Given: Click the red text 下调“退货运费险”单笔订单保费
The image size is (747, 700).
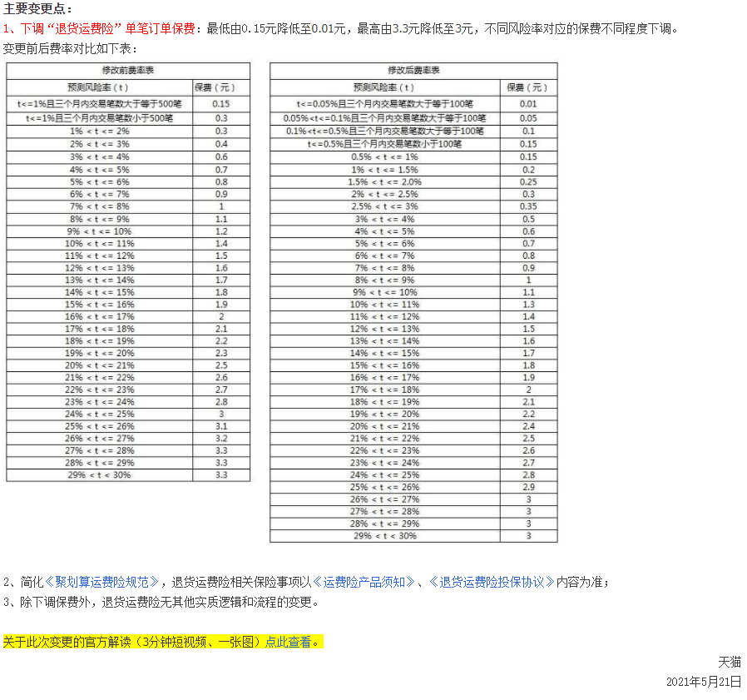Looking at the screenshot, I should (x=107, y=28).
